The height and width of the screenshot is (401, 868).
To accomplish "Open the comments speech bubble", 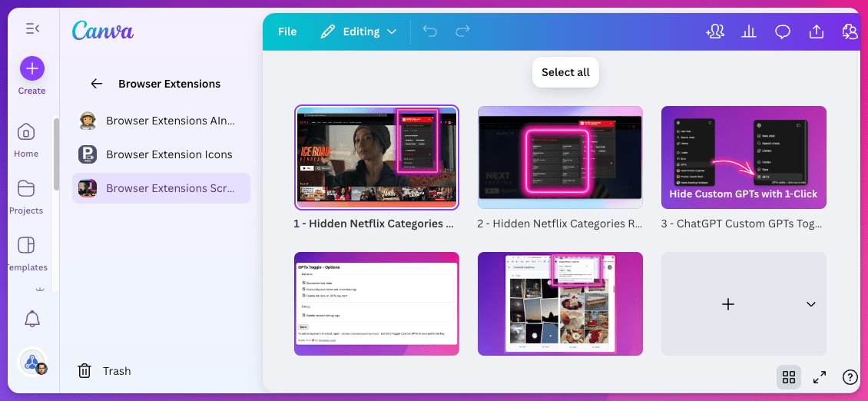I will (x=782, y=31).
